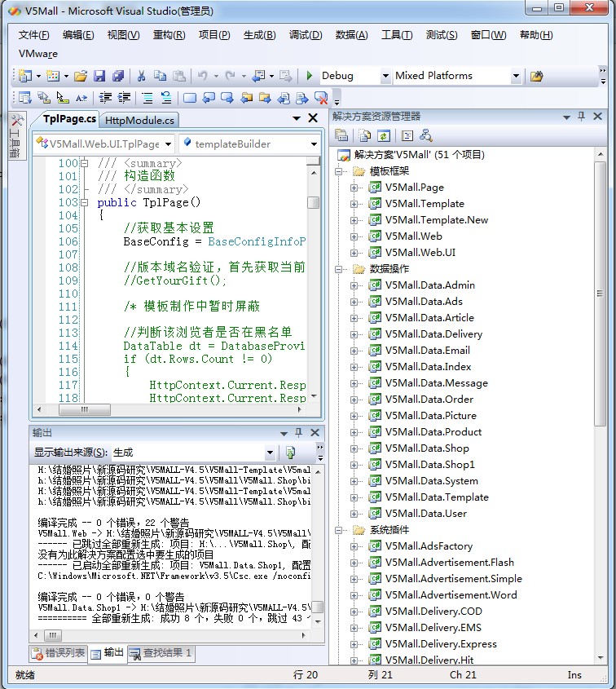
Task: Collapse the 模板框架 solution folder
Action: point(338,171)
